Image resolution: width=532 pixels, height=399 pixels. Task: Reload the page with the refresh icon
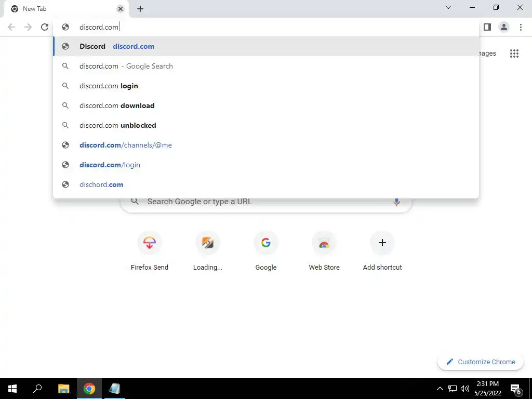45,27
